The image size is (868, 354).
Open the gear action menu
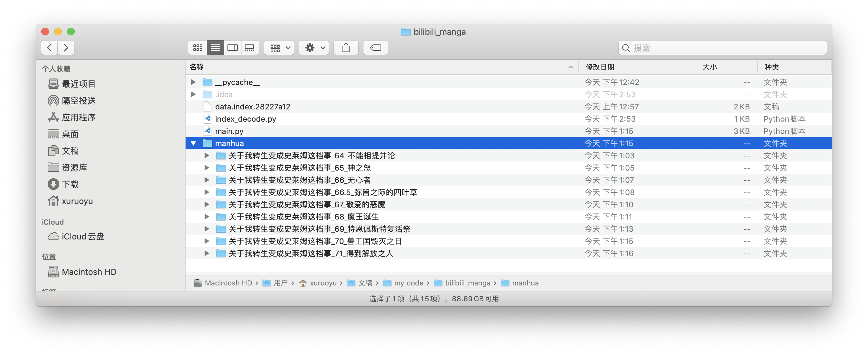point(314,48)
